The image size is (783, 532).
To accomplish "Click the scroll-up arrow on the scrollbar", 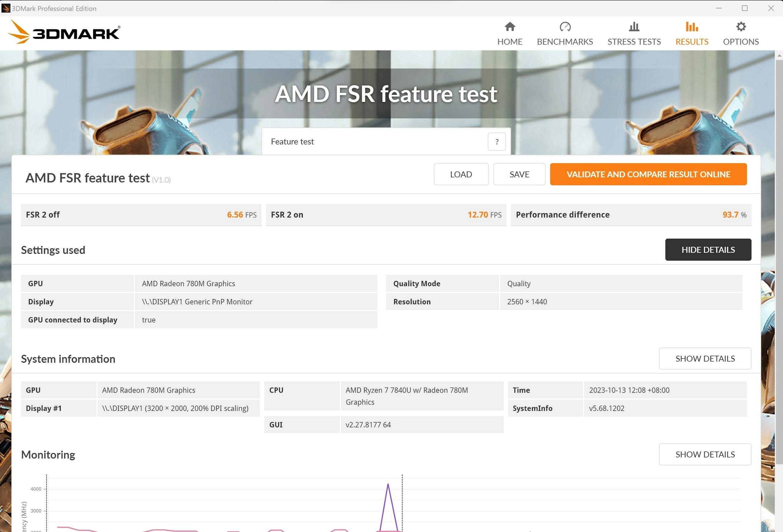I will pos(779,55).
